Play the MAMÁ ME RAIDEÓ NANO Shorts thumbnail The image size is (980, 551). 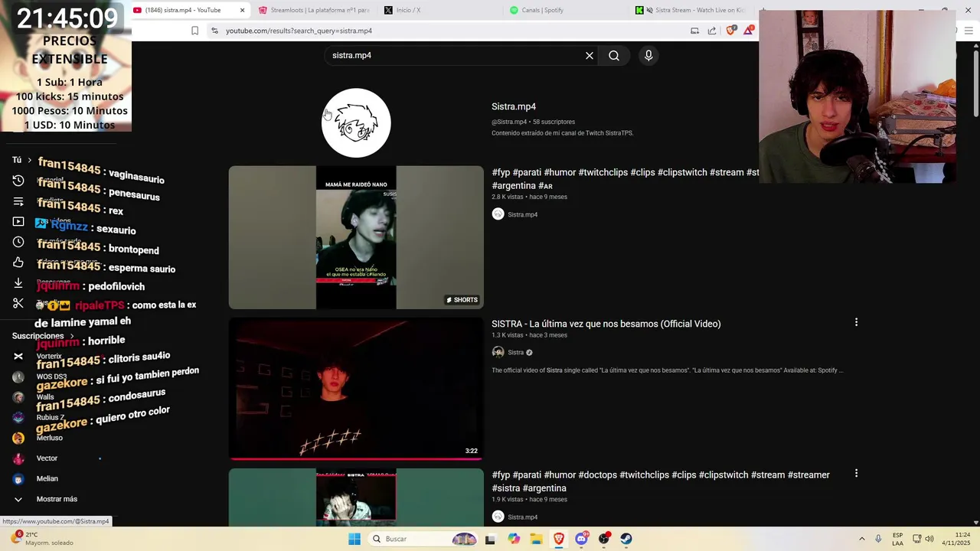[x=356, y=237]
